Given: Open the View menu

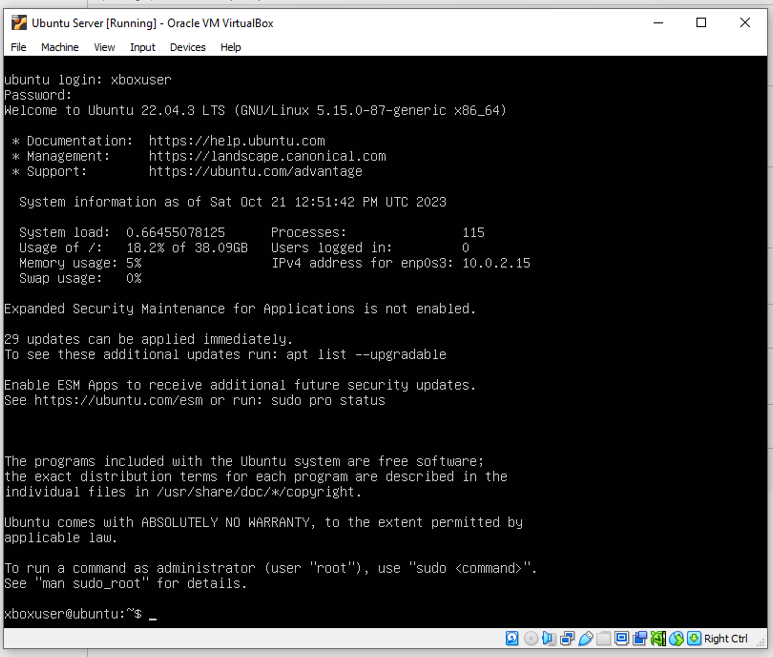Looking at the screenshot, I should point(104,47).
